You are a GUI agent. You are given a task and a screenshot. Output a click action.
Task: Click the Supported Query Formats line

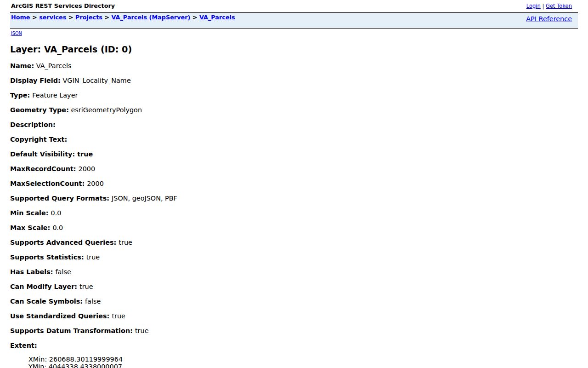[94, 198]
